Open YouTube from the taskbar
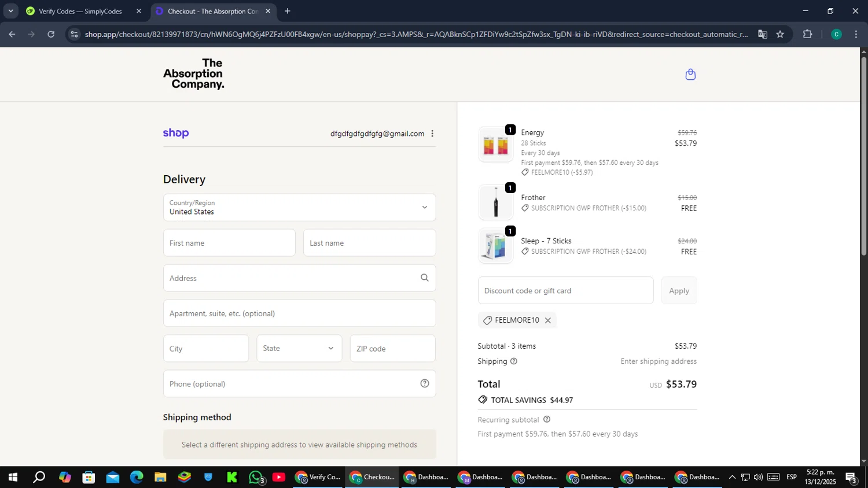The width and height of the screenshot is (868, 488). [x=279, y=477]
